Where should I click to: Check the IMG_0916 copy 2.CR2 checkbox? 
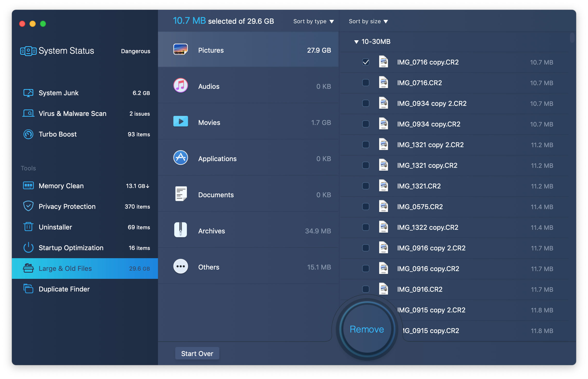coord(366,248)
